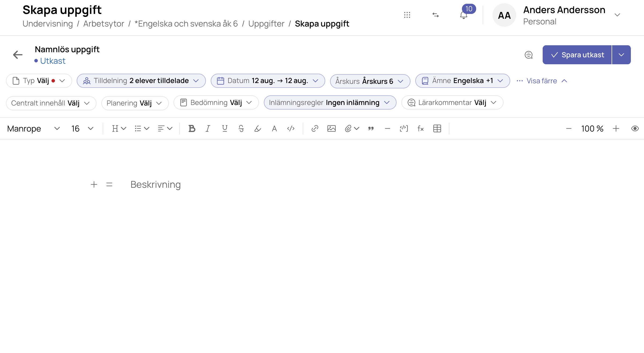Insert a hyperlink

pyautogui.click(x=315, y=129)
